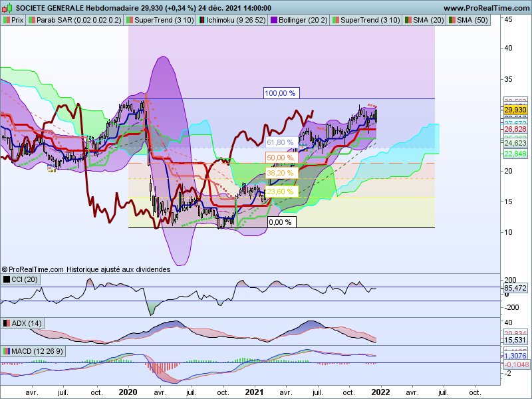Image resolution: width=532 pixels, height=399 pixels.
Task: Click the ADX value tag 15,531
Action: [515, 340]
